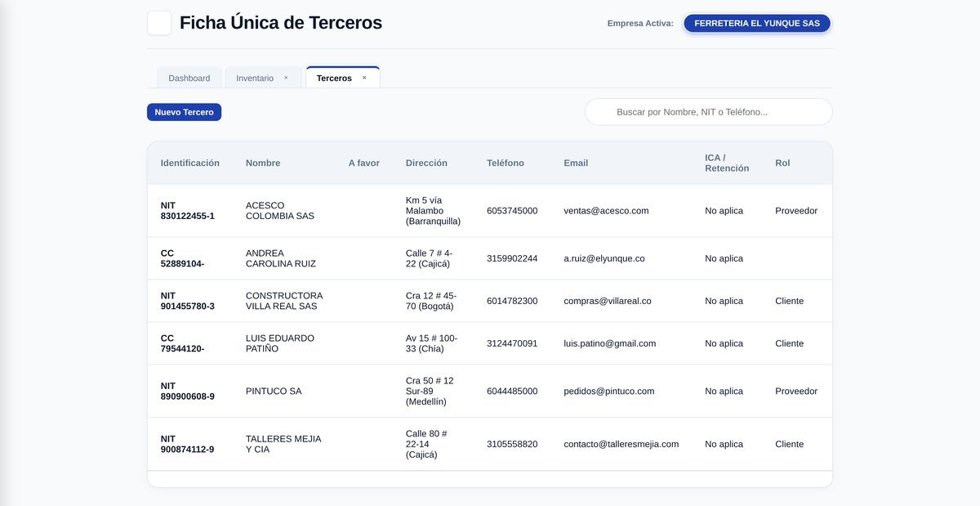The width and height of the screenshot is (980, 506).
Task: Click the Identificación column header
Action: 190,163
